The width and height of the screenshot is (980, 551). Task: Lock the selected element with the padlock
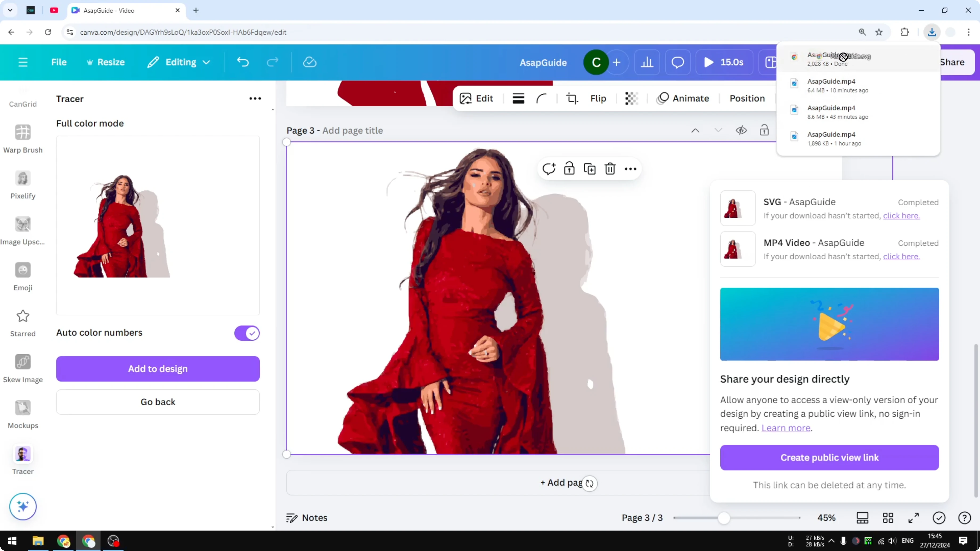click(x=569, y=168)
